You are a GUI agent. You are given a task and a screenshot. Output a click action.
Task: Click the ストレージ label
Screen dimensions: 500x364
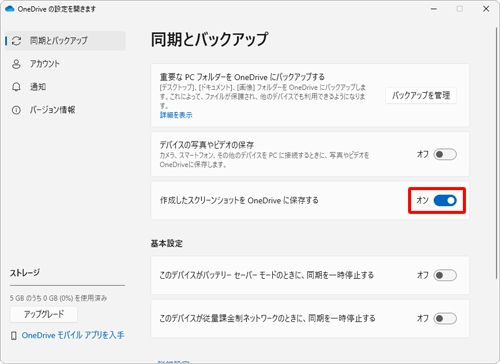point(25,273)
